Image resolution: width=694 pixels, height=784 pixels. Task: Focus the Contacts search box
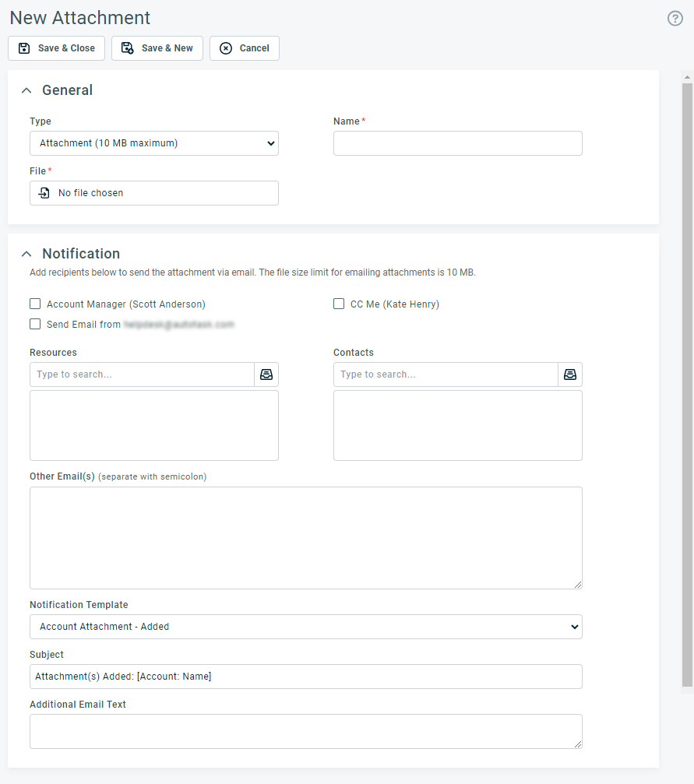pyautogui.click(x=446, y=374)
